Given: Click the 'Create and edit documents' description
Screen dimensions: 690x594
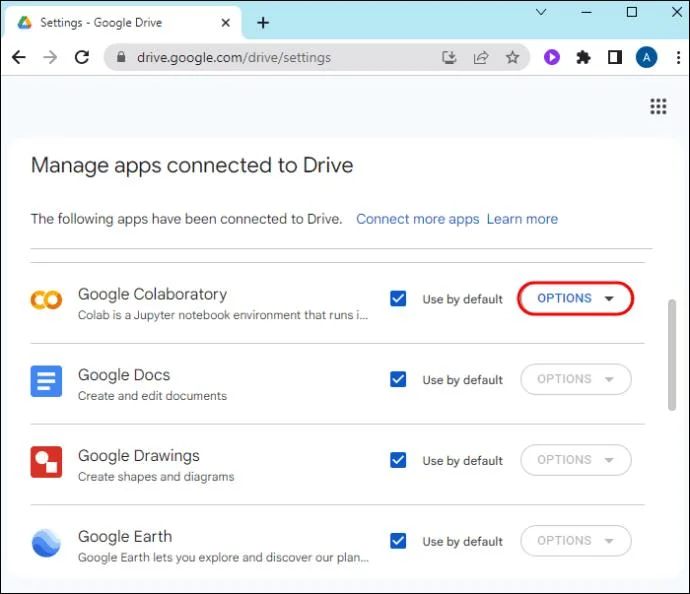Looking at the screenshot, I should coord(152,396).
